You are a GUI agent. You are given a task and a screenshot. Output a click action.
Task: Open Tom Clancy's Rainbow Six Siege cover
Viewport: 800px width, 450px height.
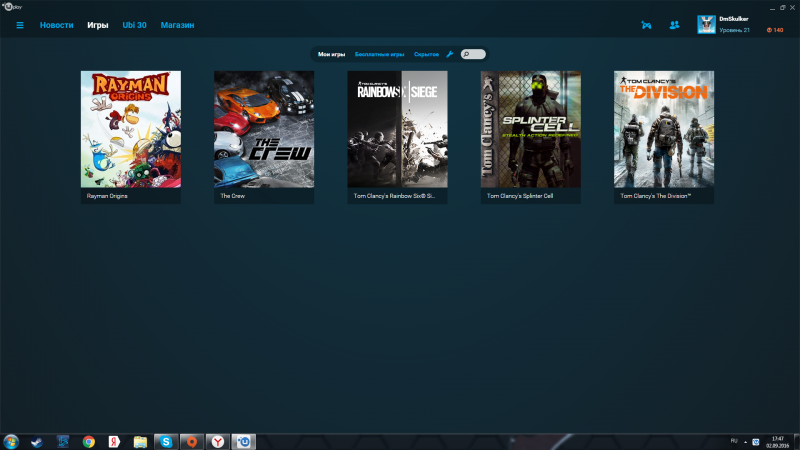point(397,129)
